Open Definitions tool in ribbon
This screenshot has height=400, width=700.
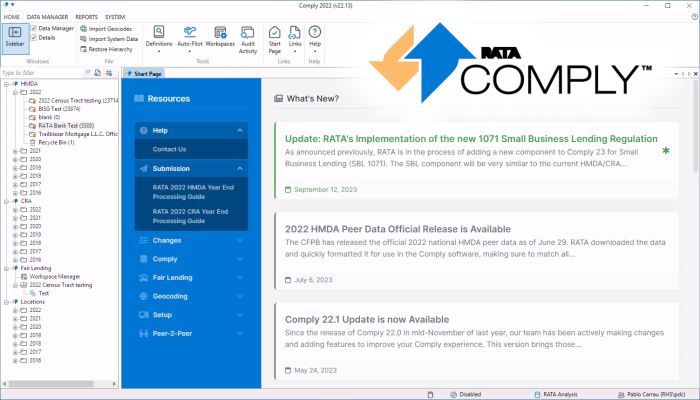(158, 38)
